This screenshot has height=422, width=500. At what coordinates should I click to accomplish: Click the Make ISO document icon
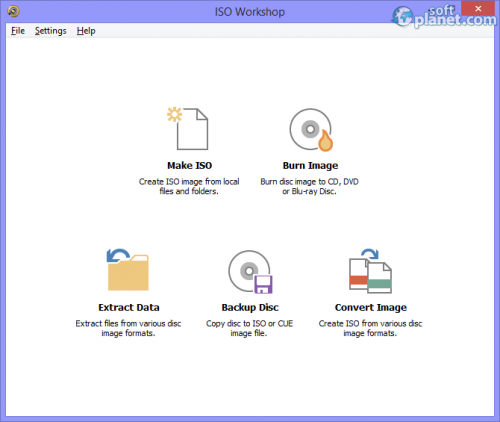click(x=188, y=128)
